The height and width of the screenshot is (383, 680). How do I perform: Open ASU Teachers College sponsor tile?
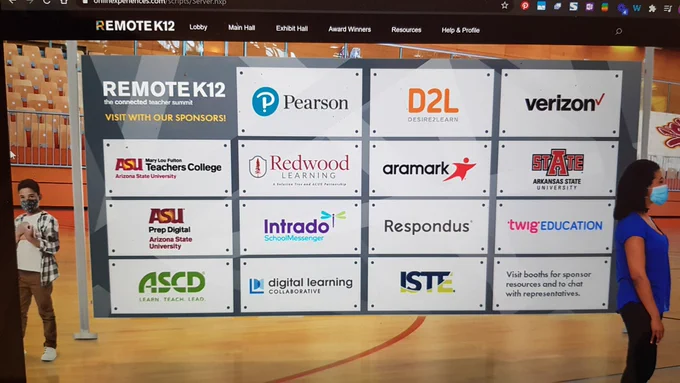pyautogui.click(x=167, y=167)
